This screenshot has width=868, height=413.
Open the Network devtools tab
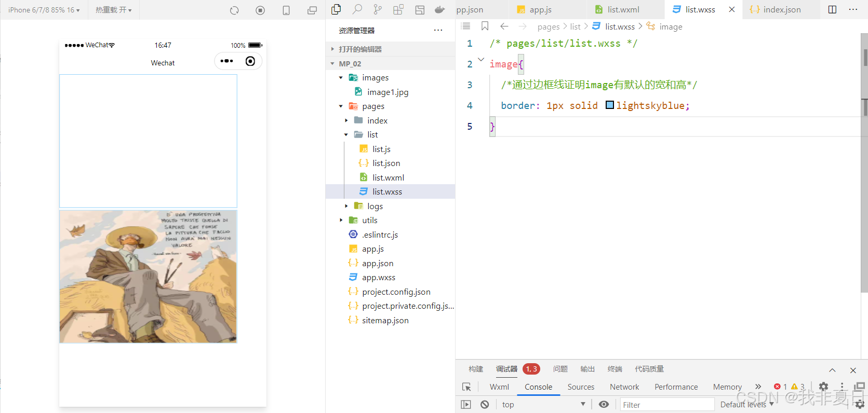(624, 387)
